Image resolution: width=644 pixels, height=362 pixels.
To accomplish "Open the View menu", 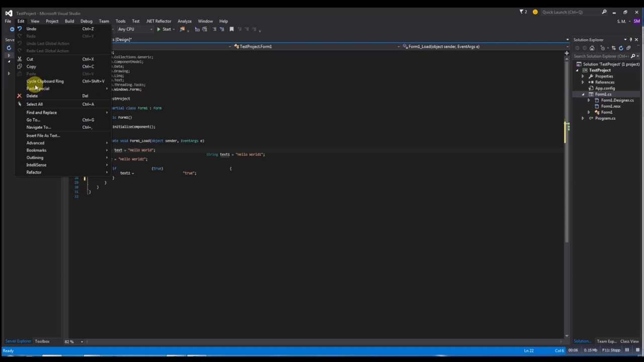I will click(x=35, y=21).
